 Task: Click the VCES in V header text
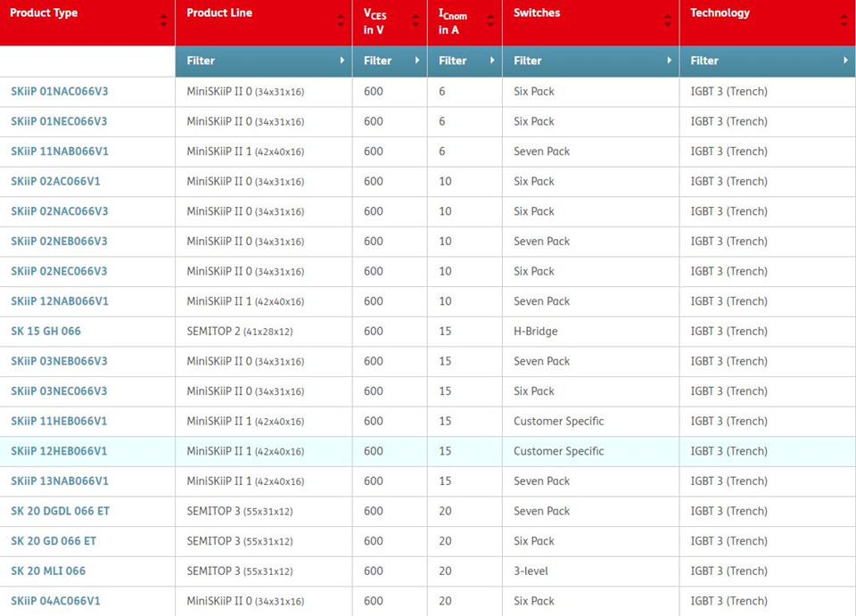point(375,21)
